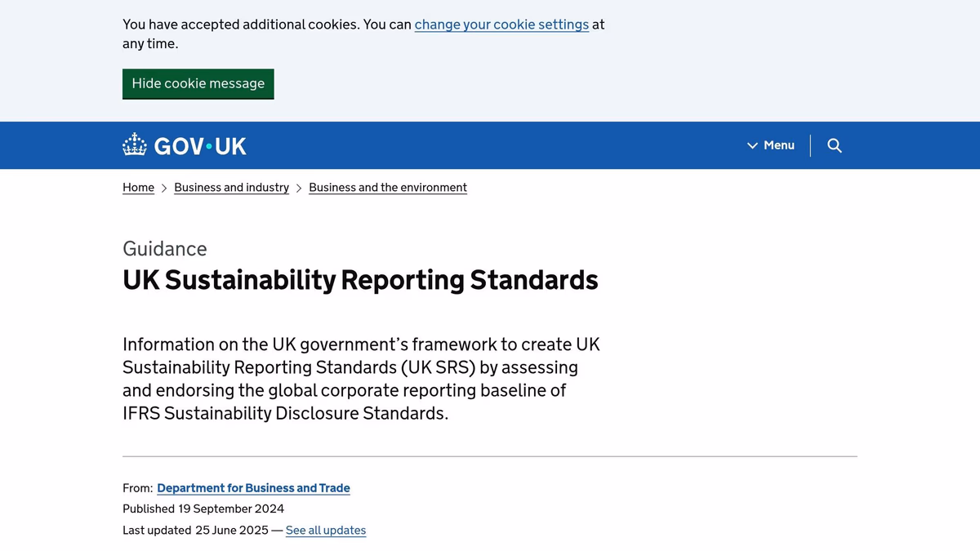This screenshot has height=551, width=980.
Task: Open Business and the environment breadcrumb
Action: (x=388, y=188)
